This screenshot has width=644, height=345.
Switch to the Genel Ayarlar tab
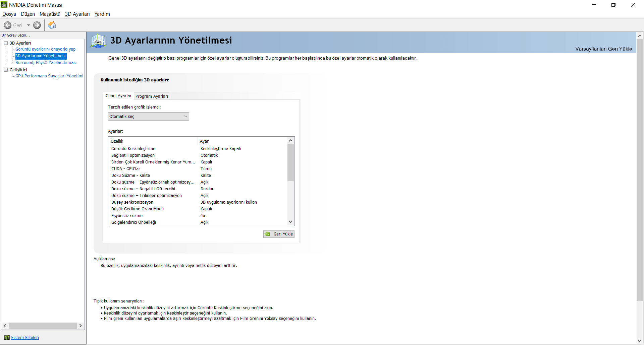coord(118,96)
